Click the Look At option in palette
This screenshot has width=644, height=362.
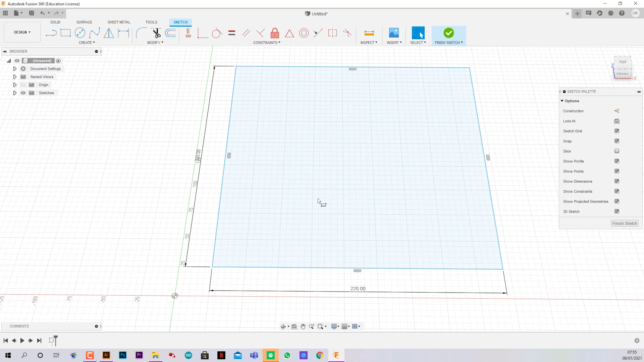click(x=617, y=121)
